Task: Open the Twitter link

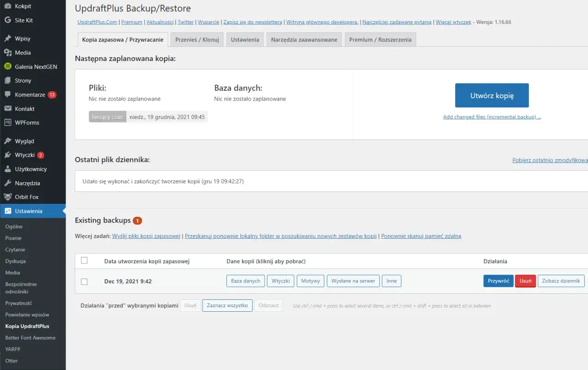Action: (x=186, y=22)
